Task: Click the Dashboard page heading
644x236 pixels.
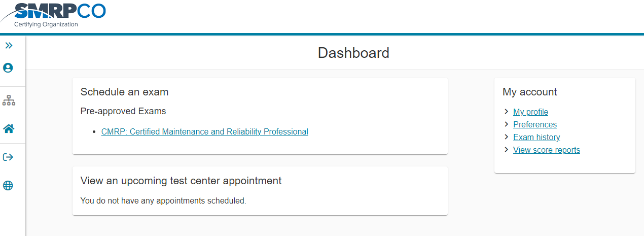Action: pyautogui.click(x=353, y=53)
